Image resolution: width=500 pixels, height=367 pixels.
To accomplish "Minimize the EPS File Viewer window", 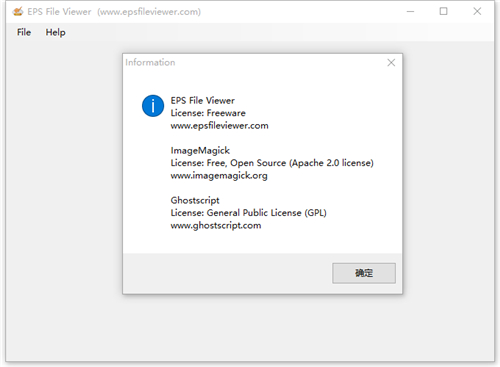I will coord(410,12).
